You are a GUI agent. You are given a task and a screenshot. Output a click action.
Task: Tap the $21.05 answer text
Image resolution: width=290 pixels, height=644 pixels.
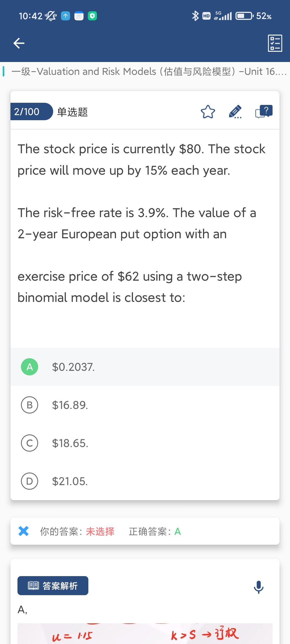click(x=70, y=481)
